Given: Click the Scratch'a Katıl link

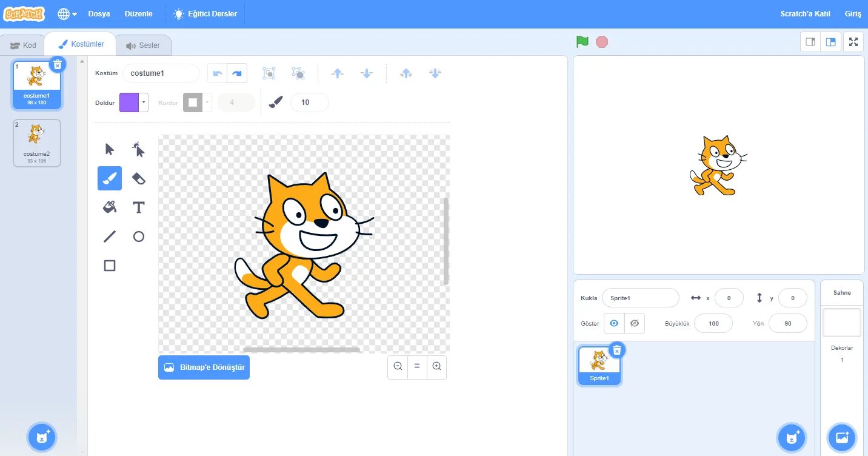Looking at the screenshot, I should click(805, 13).
